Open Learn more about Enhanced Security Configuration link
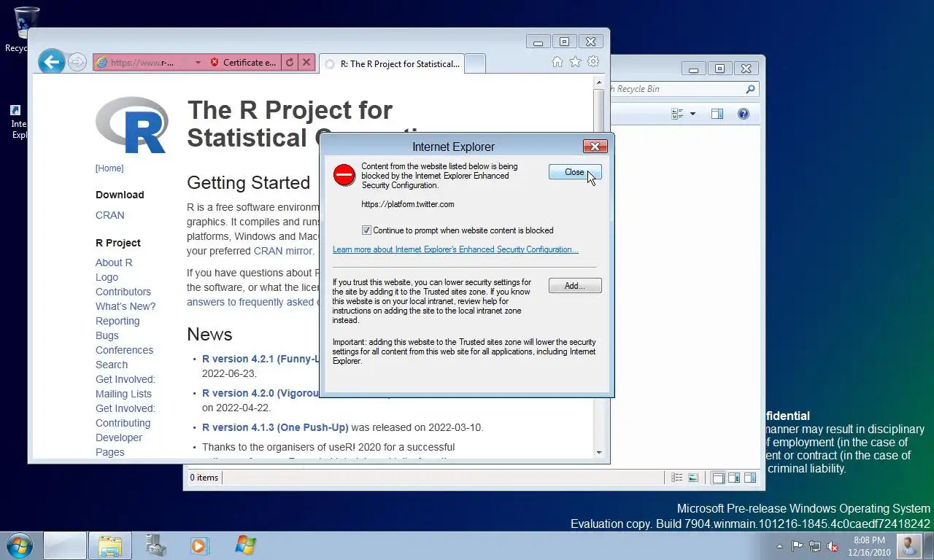Image resolution: width=934 pixels, height=560 pixels. coord(455,249)
